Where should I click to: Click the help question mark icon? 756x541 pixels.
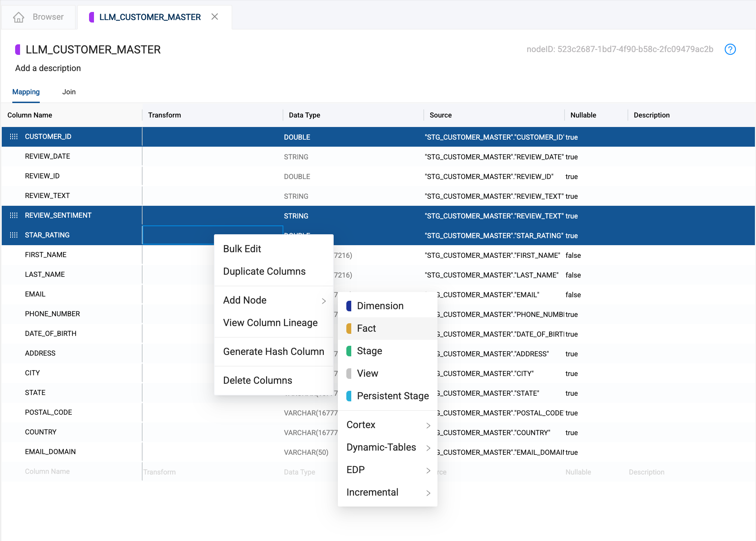click(x=730, y=50)
